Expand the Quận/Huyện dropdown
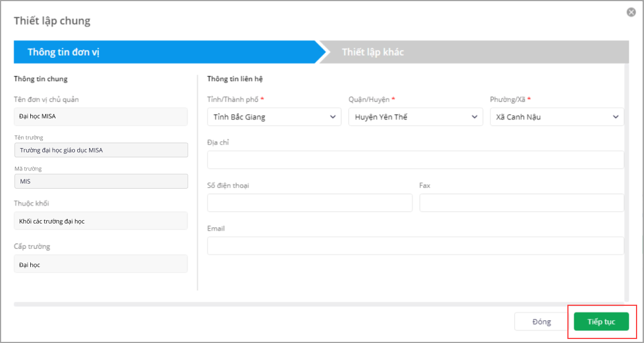Viewport: 644px width, 343px height. [x=415, y=117]
